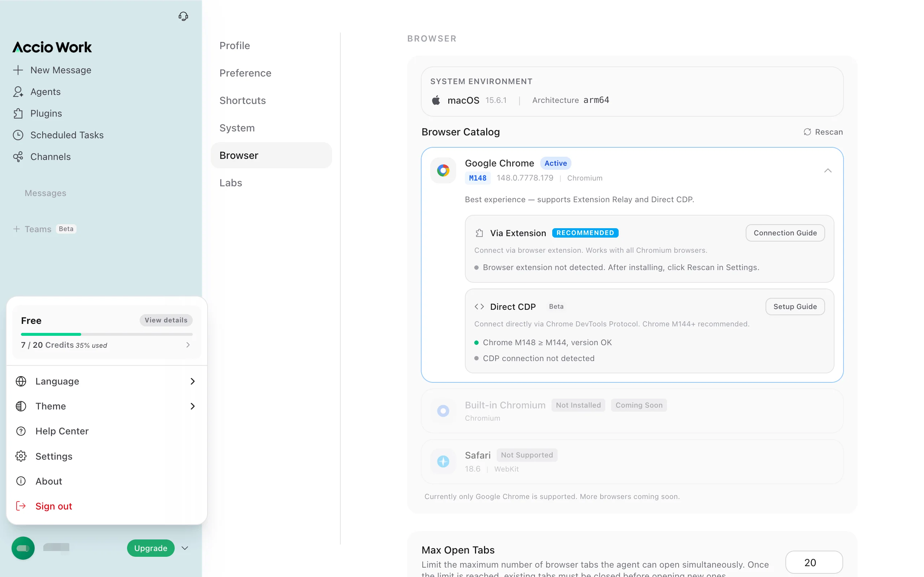Click the Messages section label
Image resolution: width=924 pixels, height=577 pixels.
tap(45, 193)
